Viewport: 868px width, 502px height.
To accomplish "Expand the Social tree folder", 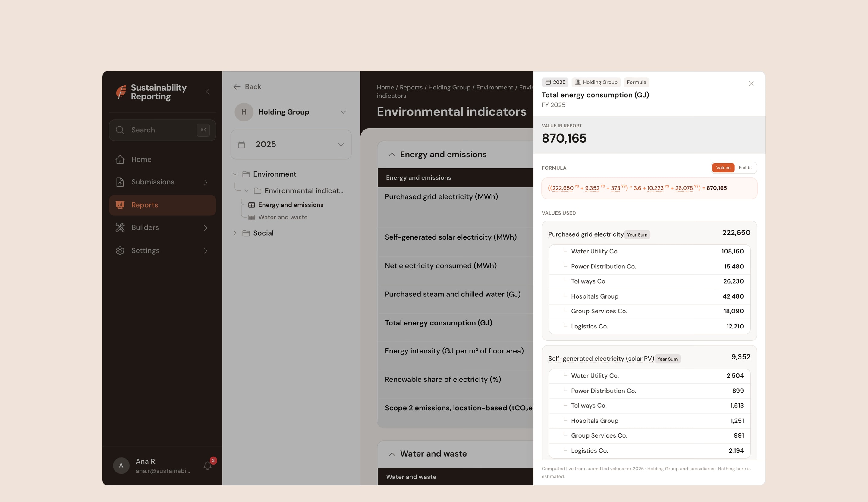I will point(235,233).
